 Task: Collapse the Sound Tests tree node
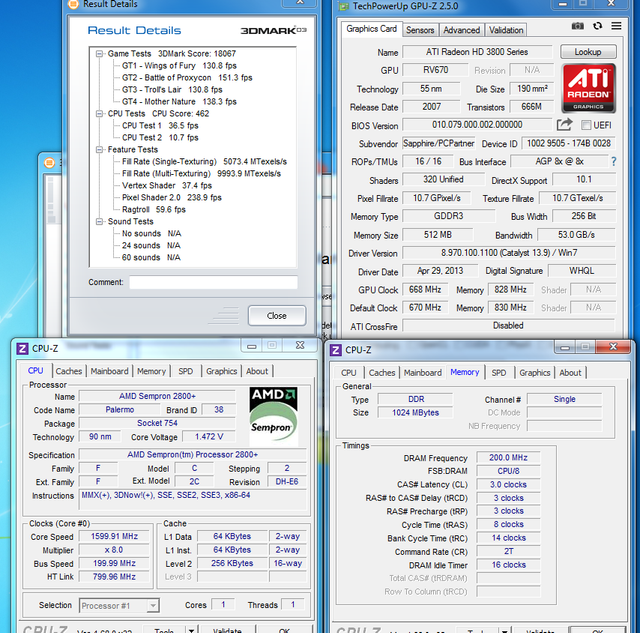click(x=99, y=222)
